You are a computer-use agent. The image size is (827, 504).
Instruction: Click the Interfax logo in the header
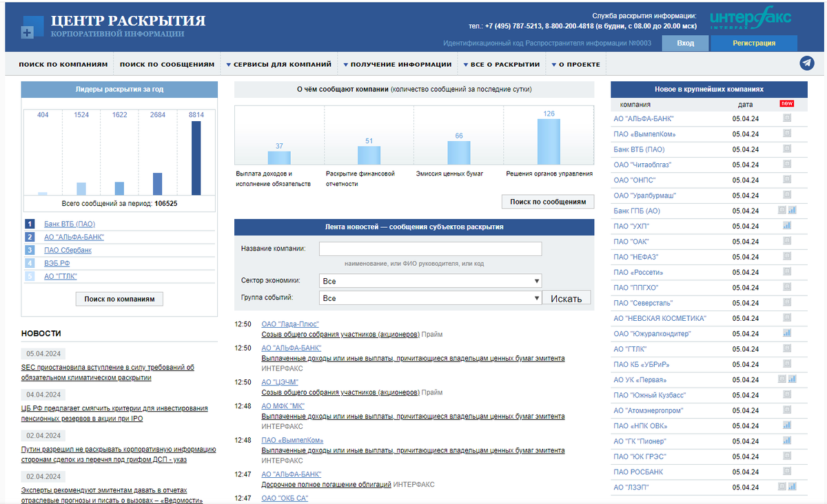click(751, 19)
